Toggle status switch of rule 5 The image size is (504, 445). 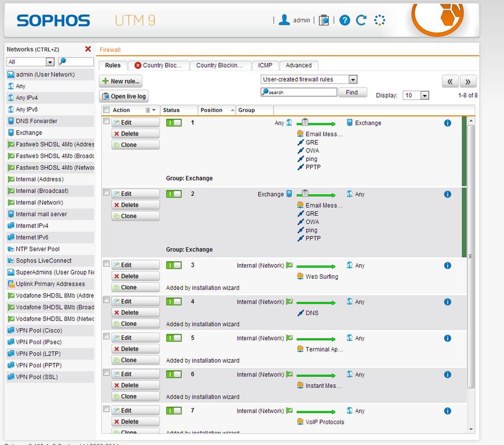174,338
